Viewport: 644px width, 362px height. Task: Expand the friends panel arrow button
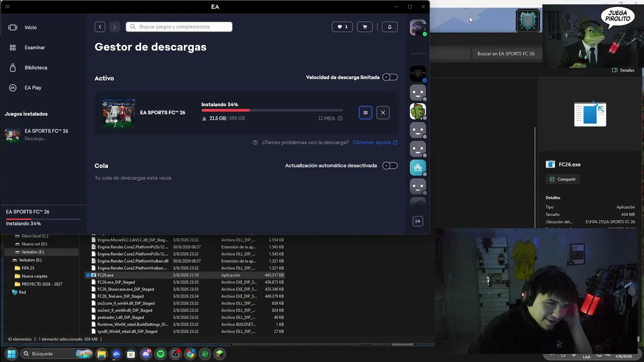[x=418, y=221]
